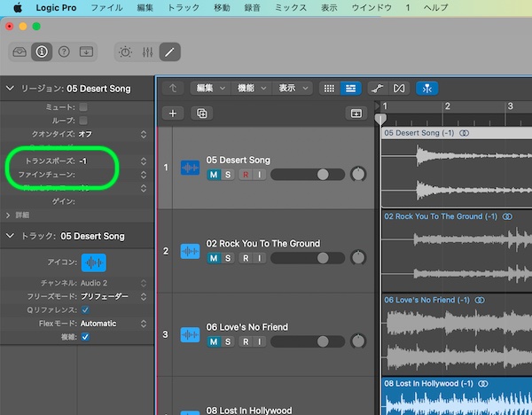Collapse the リージョン inspector section
532x415 pixels.
tap(10, 89)
